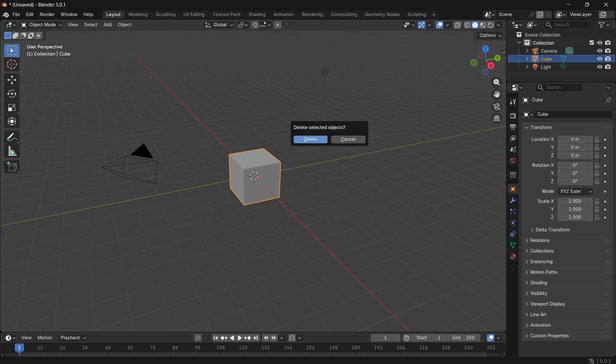Click the Scale X value slider
616x364 pixels.
tap(576, 201)
